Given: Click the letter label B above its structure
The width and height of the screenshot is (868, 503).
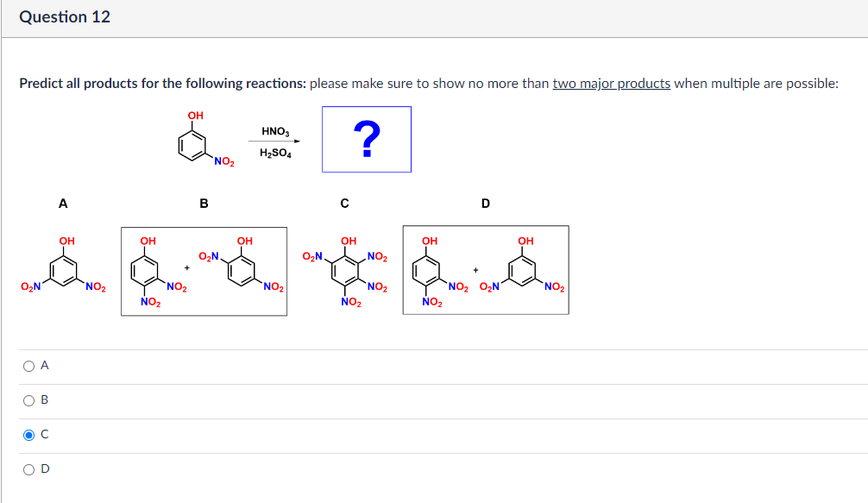Looking at the screenshot, I should (204, 204).
